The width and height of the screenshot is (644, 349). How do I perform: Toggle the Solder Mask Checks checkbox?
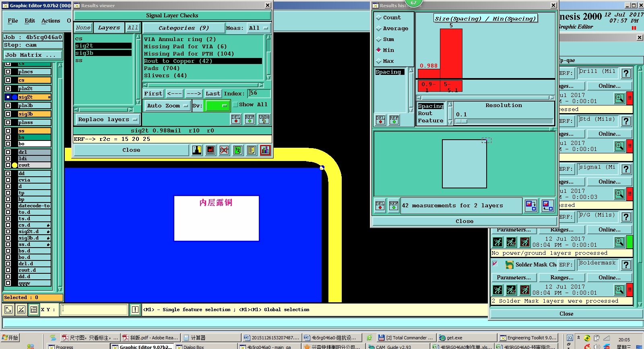click(495, 264)
